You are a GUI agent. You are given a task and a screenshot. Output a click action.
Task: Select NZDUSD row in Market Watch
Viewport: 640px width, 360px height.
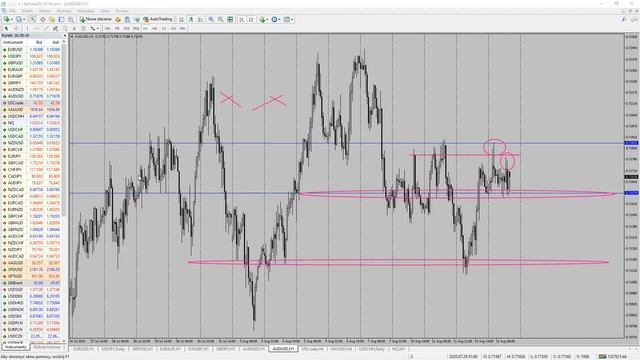[x=32, y=143]
